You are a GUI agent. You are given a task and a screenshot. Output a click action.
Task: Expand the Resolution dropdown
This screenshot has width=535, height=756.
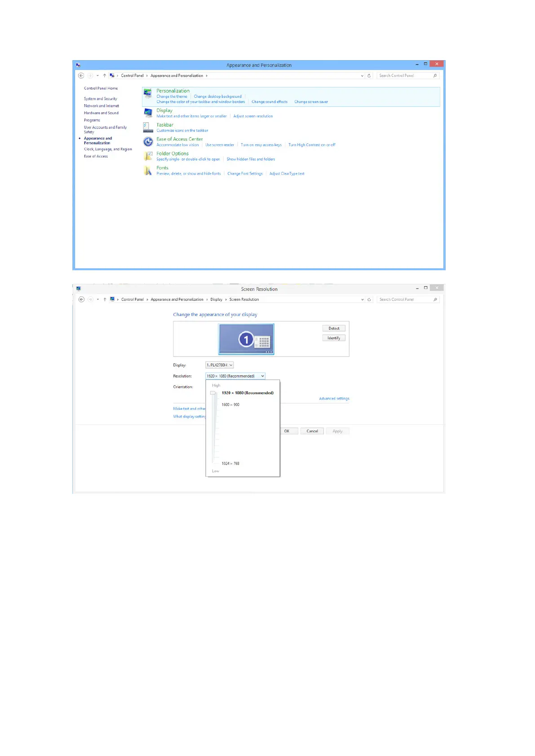pyautogui.click(x=235, y=376)
